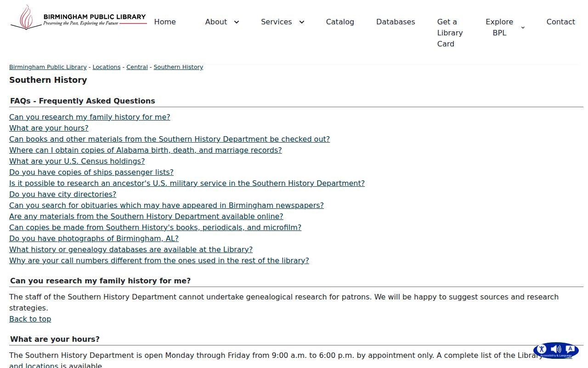Click the 'Back to top' link
588x368 pixels.
30,319
